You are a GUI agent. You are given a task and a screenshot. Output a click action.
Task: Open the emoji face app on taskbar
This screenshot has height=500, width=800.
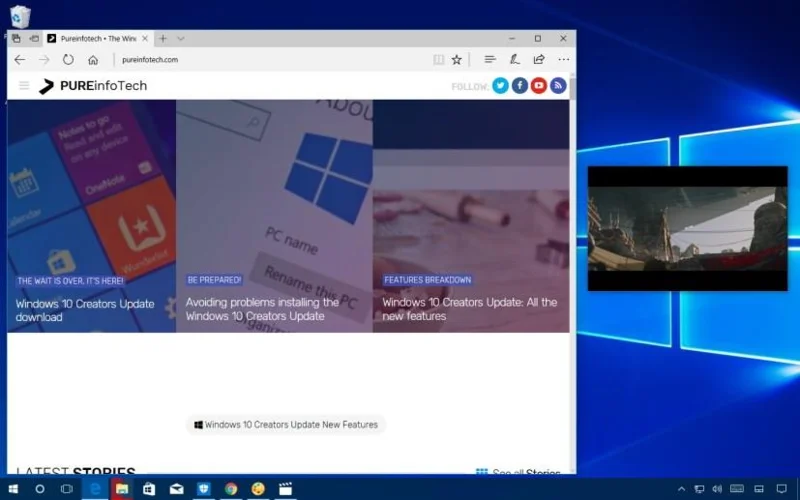[258, 489]
